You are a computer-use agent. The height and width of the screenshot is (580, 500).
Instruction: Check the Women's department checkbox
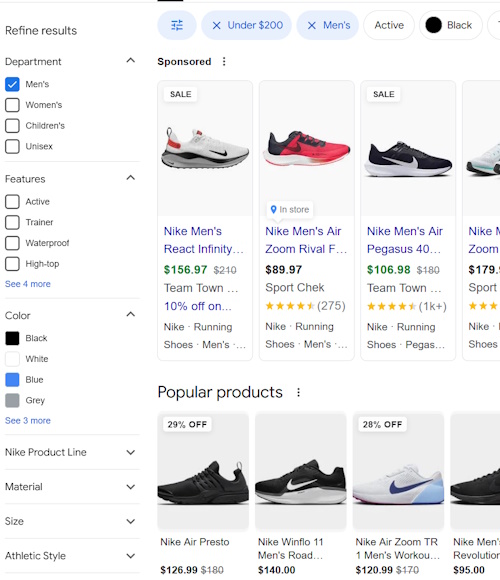point(12,105)
